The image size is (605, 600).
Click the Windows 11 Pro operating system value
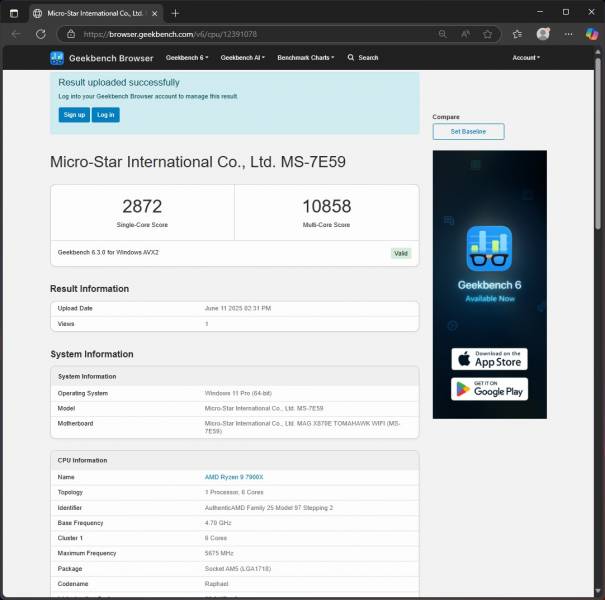tap(238, 393)
